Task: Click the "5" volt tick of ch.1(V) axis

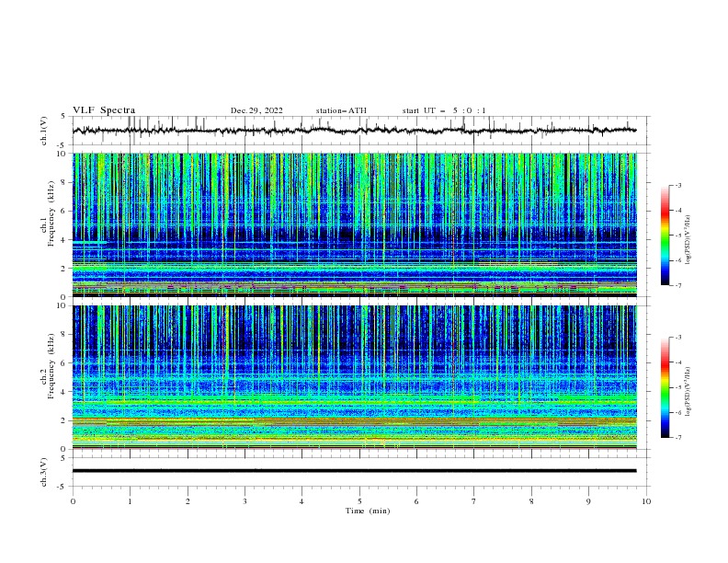Action: (x=63, y=117)
